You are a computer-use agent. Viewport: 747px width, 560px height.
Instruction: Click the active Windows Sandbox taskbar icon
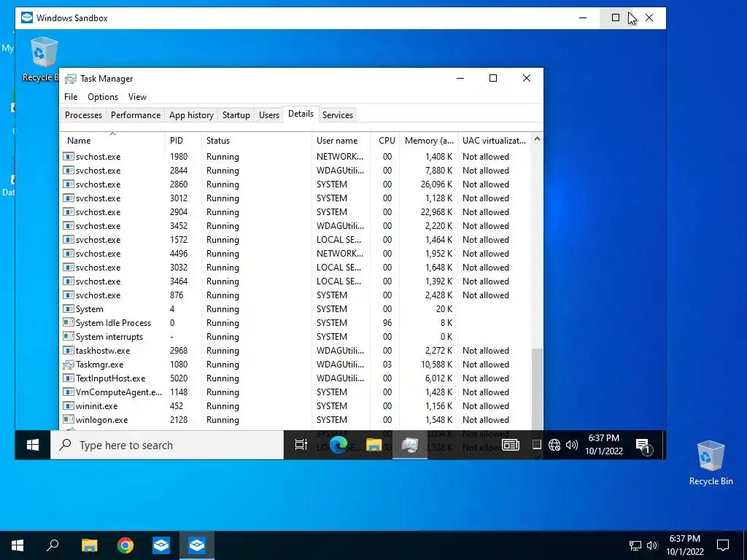point(197,545)
